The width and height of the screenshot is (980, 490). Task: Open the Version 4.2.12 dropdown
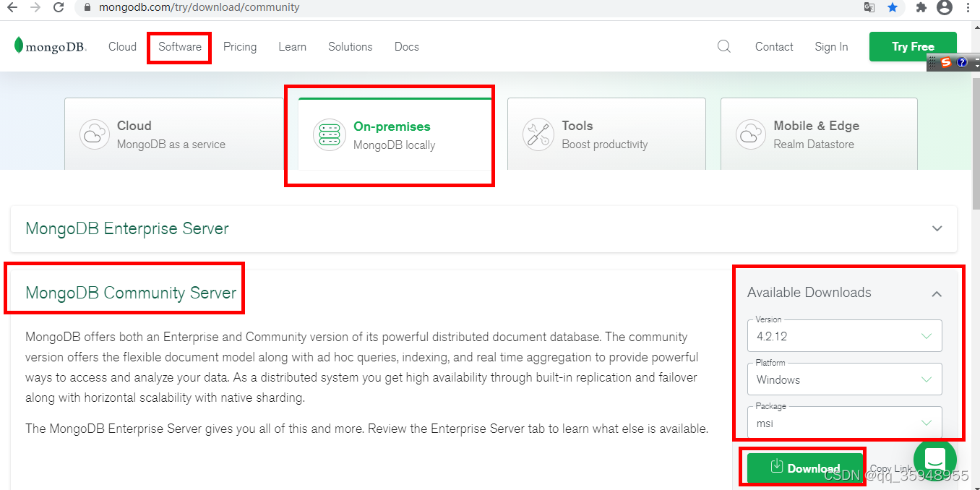tap(845, 336)
